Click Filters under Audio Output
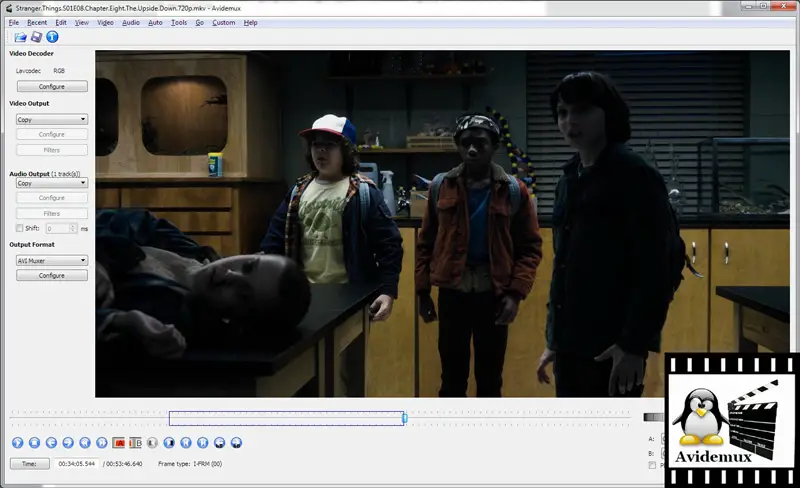The image size is (800, 488). [x=52, y=213]
